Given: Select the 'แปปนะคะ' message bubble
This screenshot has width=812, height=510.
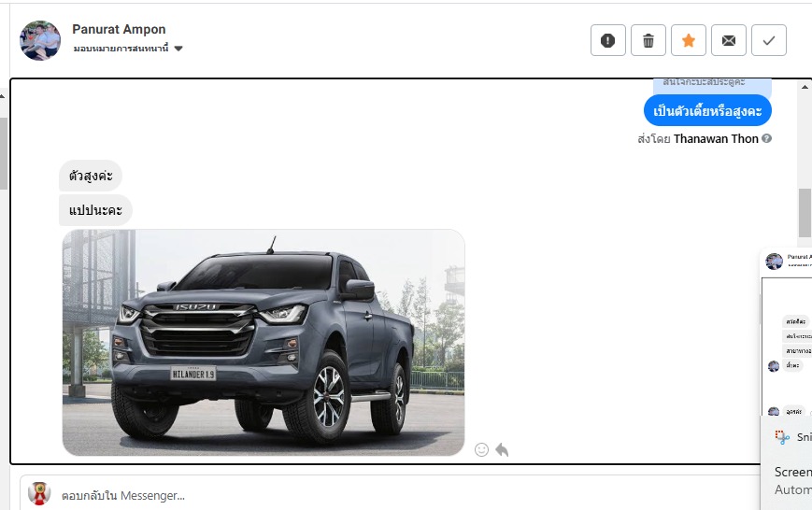Looking at the screenshot, I should point(96,210).
